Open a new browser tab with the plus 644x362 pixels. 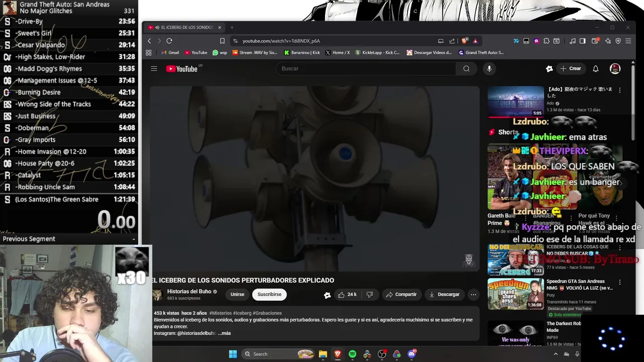pyautogui.click(x=232, y=27)
